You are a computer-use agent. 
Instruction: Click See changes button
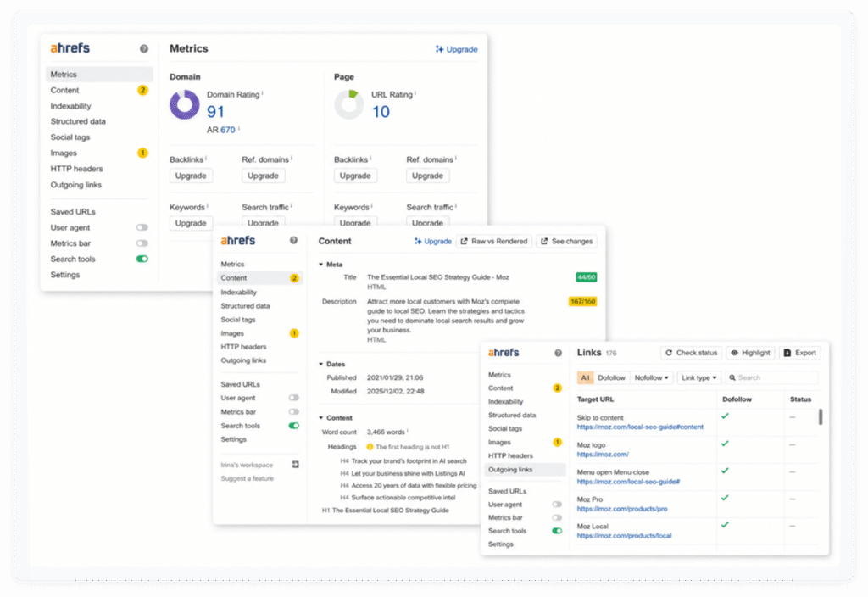[x=567, y=242]
